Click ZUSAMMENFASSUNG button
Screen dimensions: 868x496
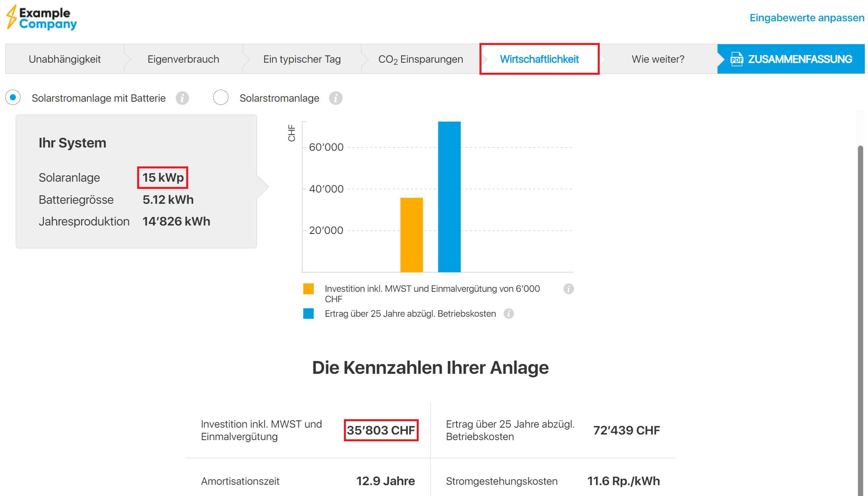(799, 59)
